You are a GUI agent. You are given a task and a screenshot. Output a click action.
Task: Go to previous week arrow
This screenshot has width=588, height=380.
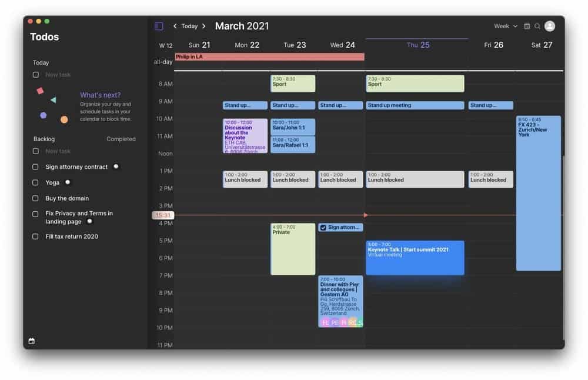175,26
